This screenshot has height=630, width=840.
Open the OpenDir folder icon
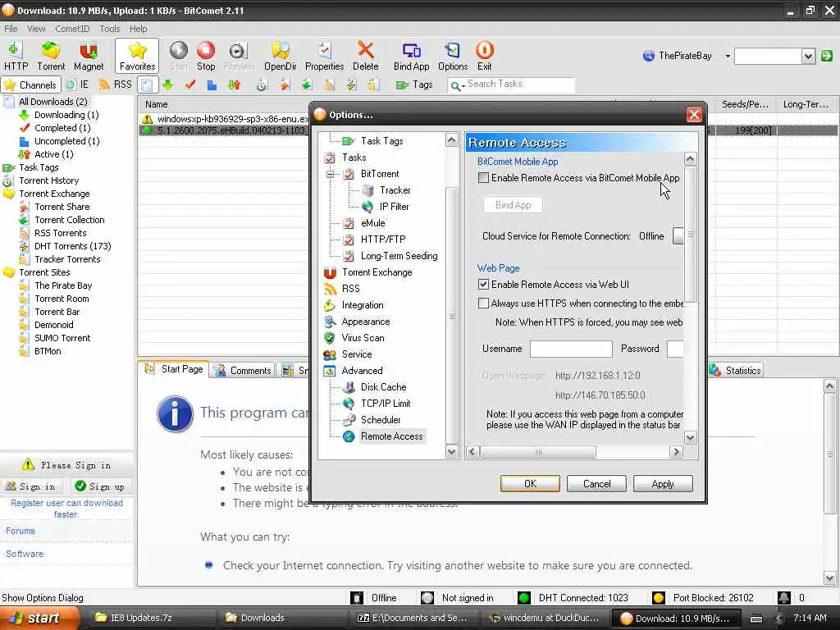tap(280, 56)
